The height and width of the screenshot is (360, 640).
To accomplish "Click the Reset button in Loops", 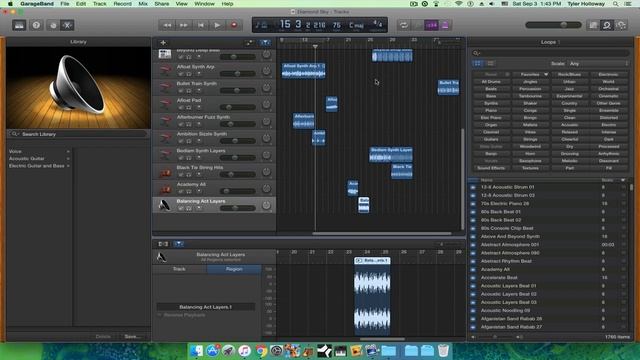I will click(491, 74).
